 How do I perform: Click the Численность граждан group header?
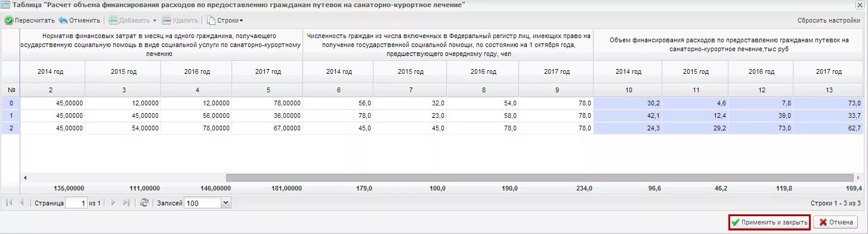448,45
